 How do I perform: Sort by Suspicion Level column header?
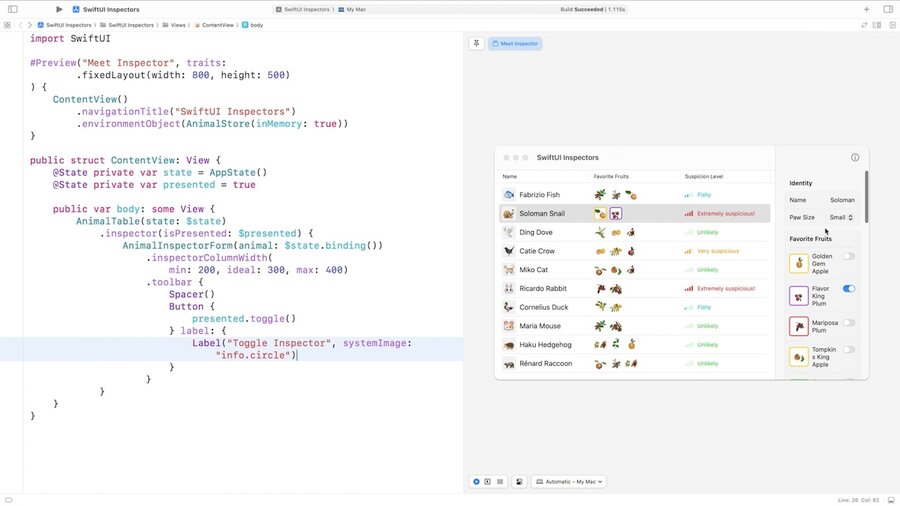coord(704,177)
